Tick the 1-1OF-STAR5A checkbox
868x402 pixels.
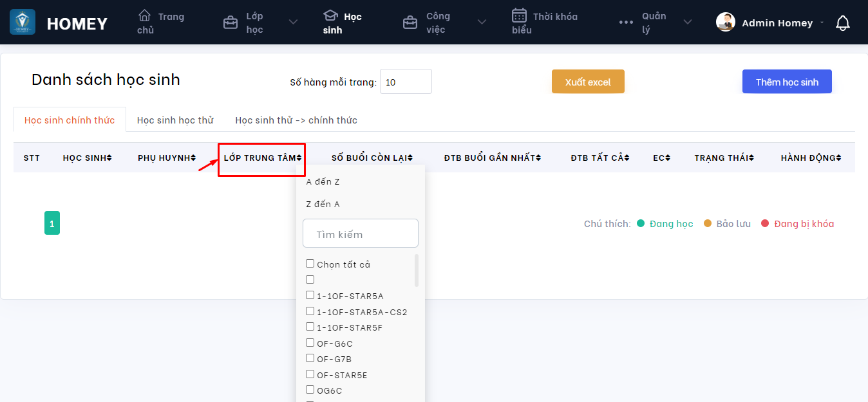pyautogui.click(x=310, y=295)
